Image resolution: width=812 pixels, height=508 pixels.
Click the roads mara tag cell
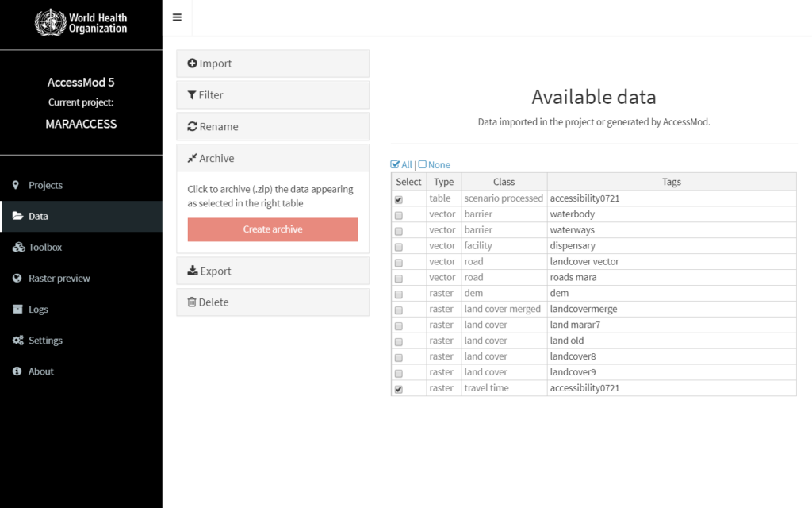click(573, 278)
